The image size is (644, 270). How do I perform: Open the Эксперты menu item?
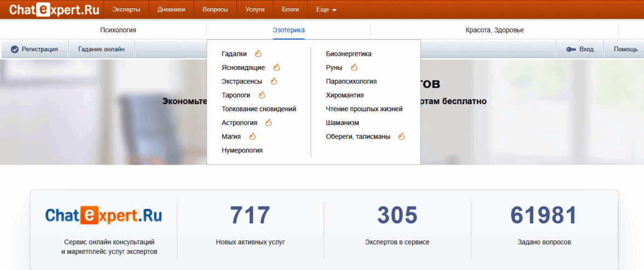tap(126, 9)
